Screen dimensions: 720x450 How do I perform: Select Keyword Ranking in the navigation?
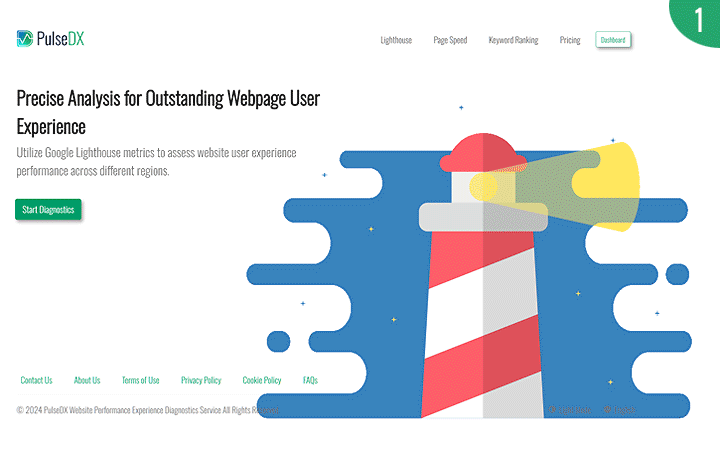pos(513,40)
